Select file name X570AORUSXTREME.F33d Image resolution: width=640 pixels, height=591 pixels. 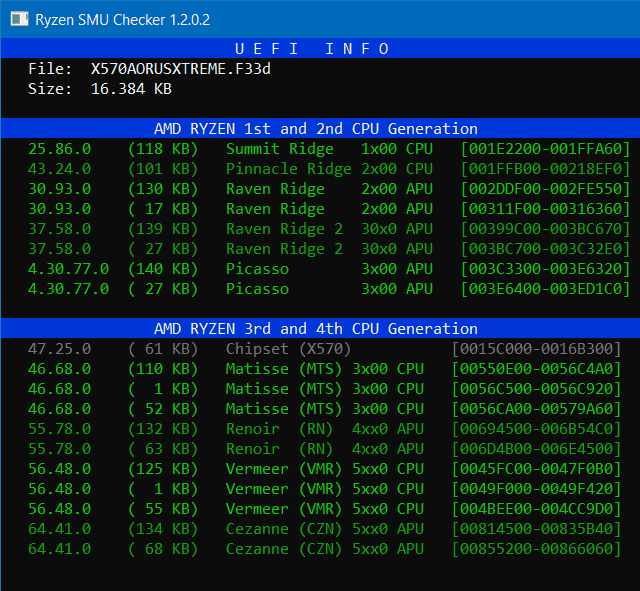(x=180, y=69)
